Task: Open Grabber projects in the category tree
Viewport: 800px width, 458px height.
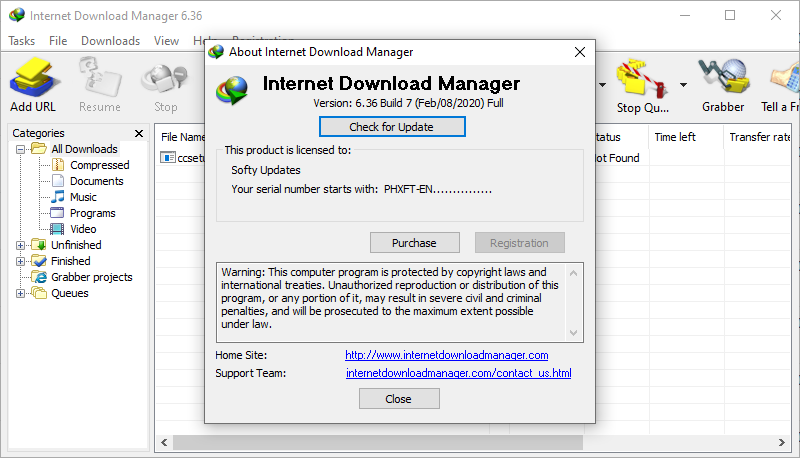Action: point(92,277)
